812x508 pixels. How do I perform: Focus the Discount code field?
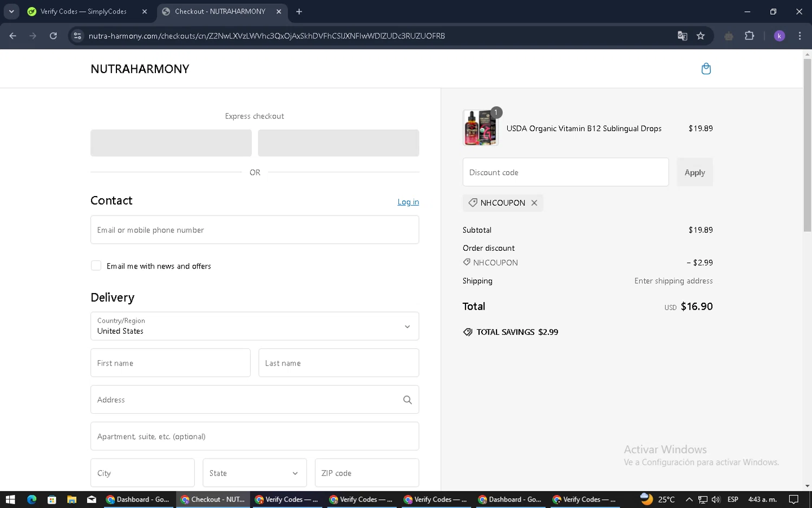coord(566,172)
